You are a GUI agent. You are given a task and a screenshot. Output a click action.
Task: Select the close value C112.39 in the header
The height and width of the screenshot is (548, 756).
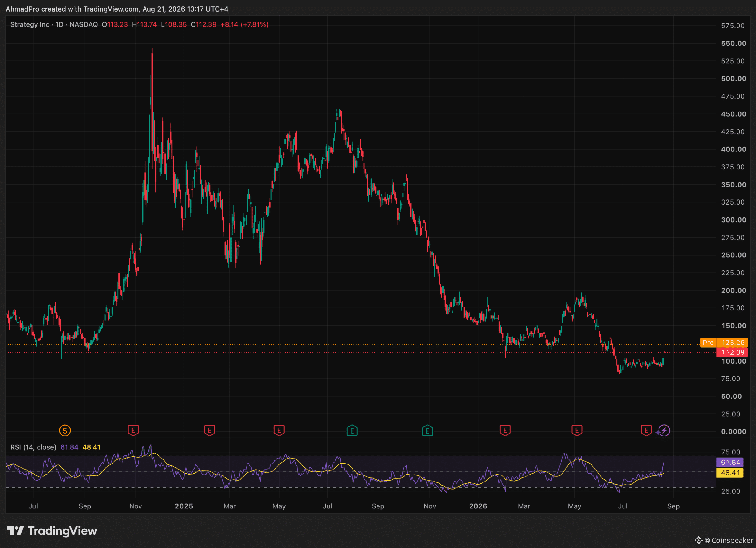pyautogui.click(x=204, y=25)
